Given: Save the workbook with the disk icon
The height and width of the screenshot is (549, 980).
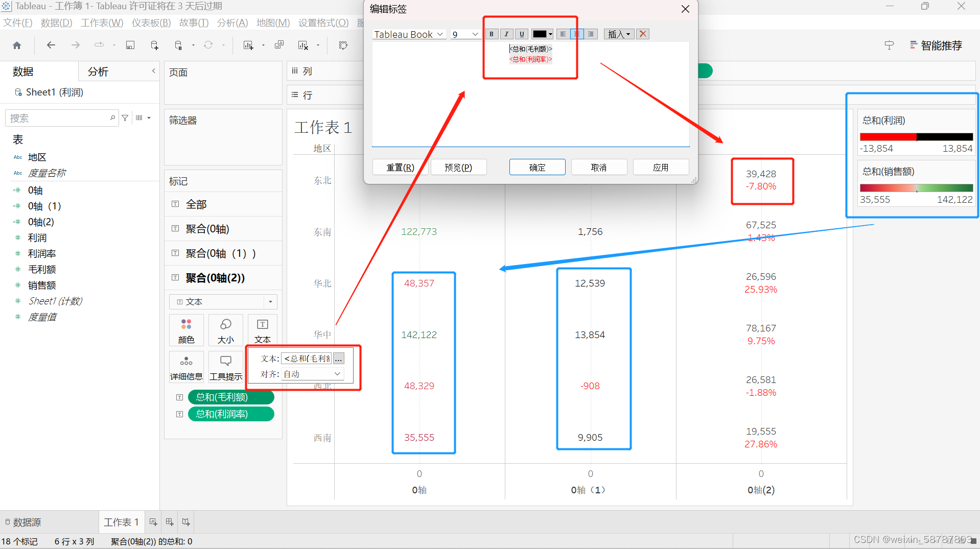Looking at the screenshot, I should click(130, 45).
